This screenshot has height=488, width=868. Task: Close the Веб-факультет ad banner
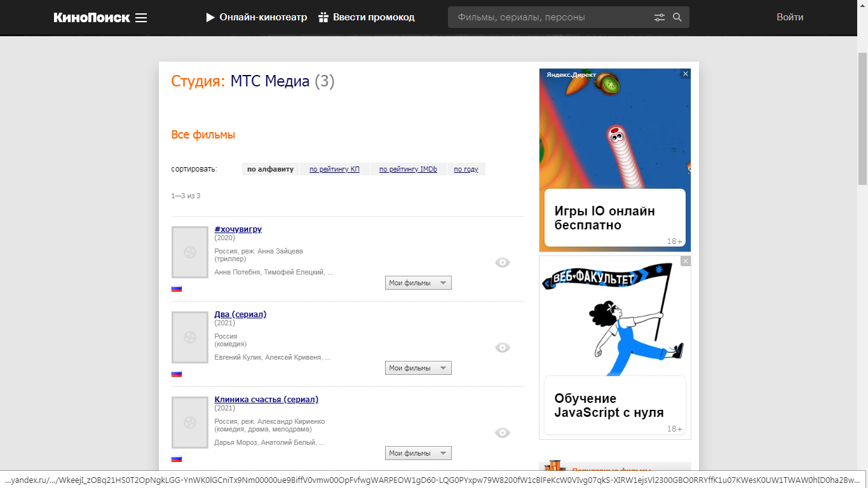pos(686,261)
